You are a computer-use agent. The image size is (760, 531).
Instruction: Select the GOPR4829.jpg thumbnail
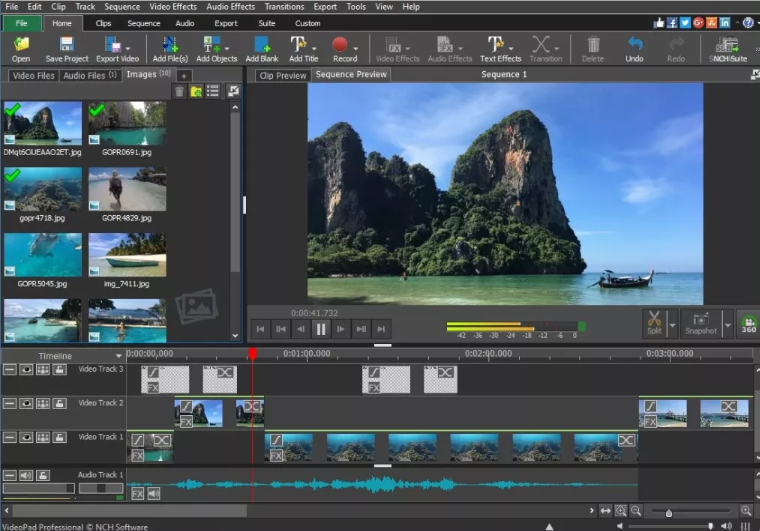pyautogui.click(x=127, y=189)
